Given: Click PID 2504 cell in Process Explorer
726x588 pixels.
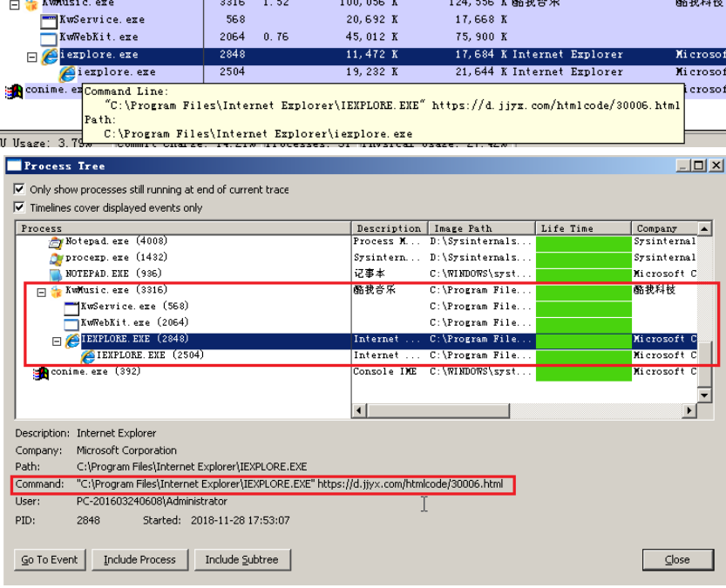Looking at the screenshot, I should pos(232,71).
